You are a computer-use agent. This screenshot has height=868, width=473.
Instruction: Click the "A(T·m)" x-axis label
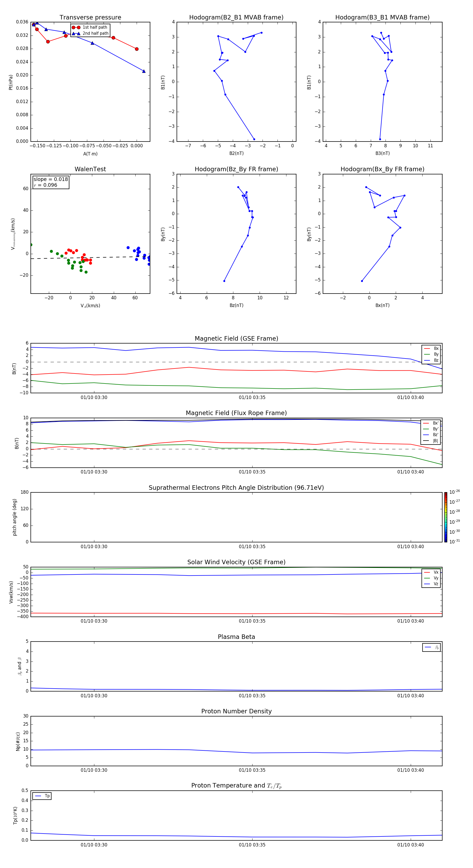(x=90, y=154)
